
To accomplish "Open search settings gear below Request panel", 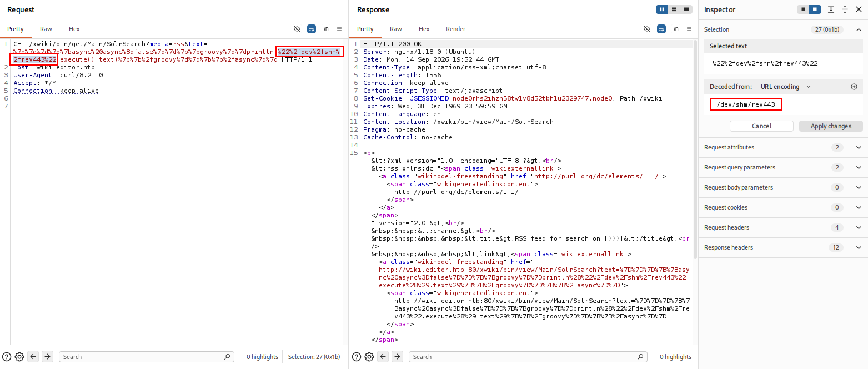I will coord(19,357).
